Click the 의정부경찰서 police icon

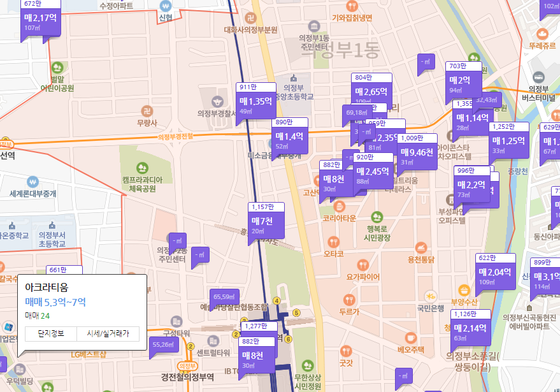217,102
